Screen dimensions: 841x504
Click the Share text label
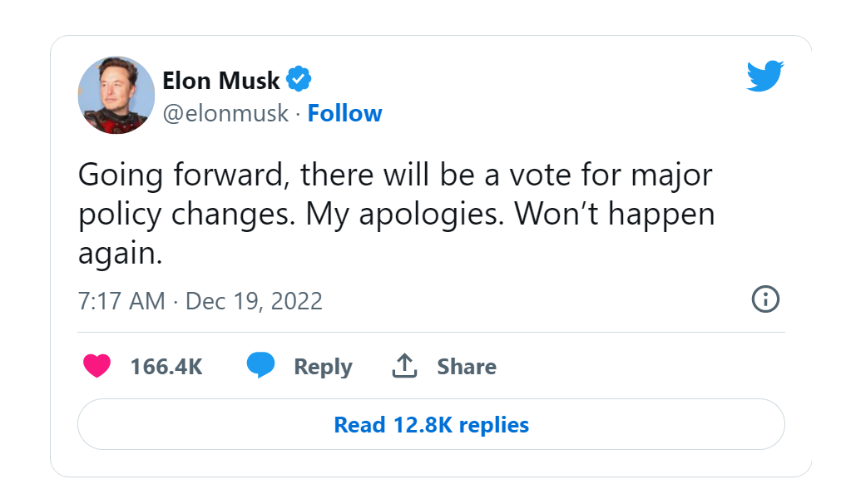click(467, 367)
